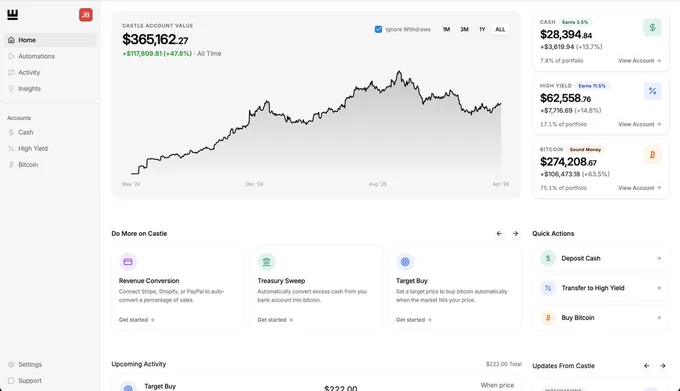This screenshot has height=391, width=680.
Task: View Account for High Yield card
Action: point(640,124)
